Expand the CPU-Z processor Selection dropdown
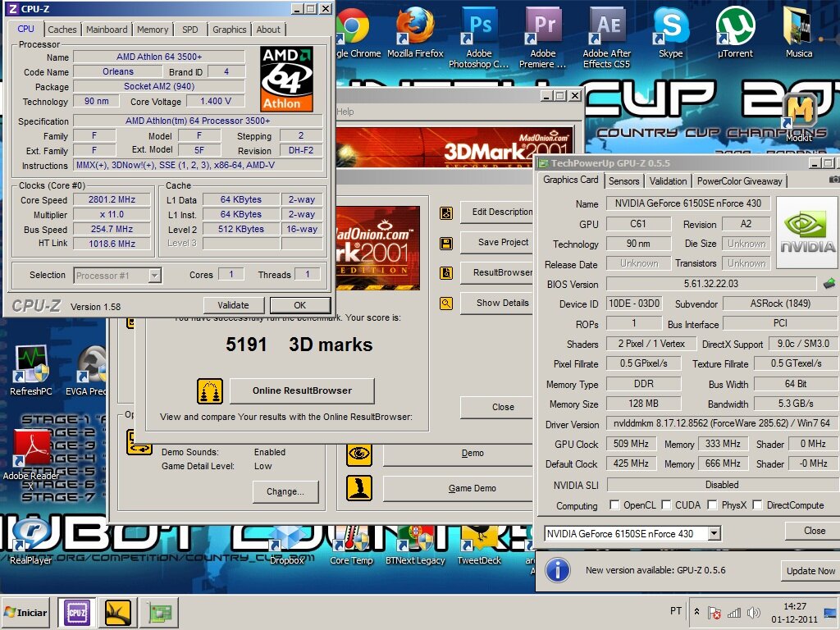Viewport: 840px width, 630px height. pos(155,276)
